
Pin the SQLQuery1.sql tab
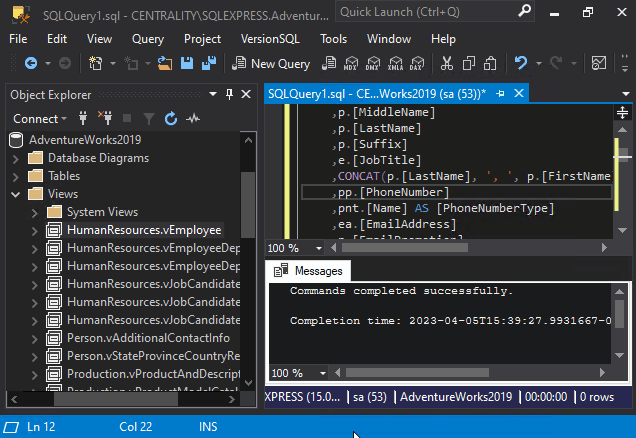pos(500,94)
